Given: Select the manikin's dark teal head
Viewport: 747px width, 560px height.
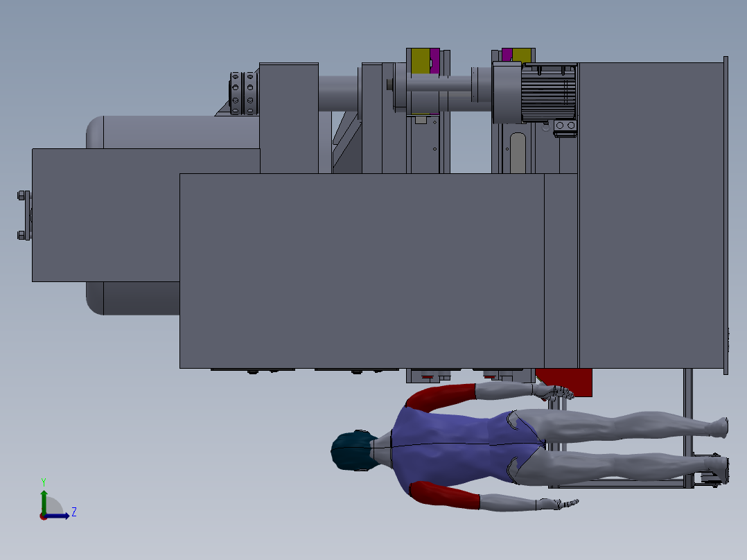Looking at the screenshot, I should 353,450.
